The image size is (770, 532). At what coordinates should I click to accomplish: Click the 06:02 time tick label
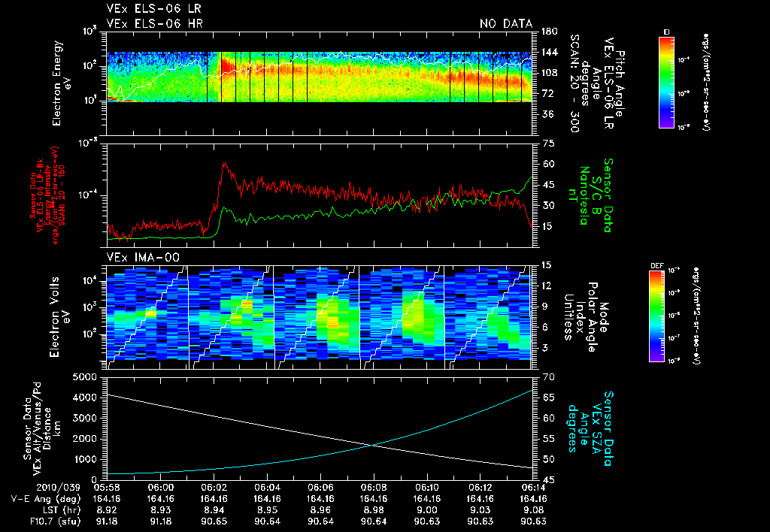[x=214, y=487]
